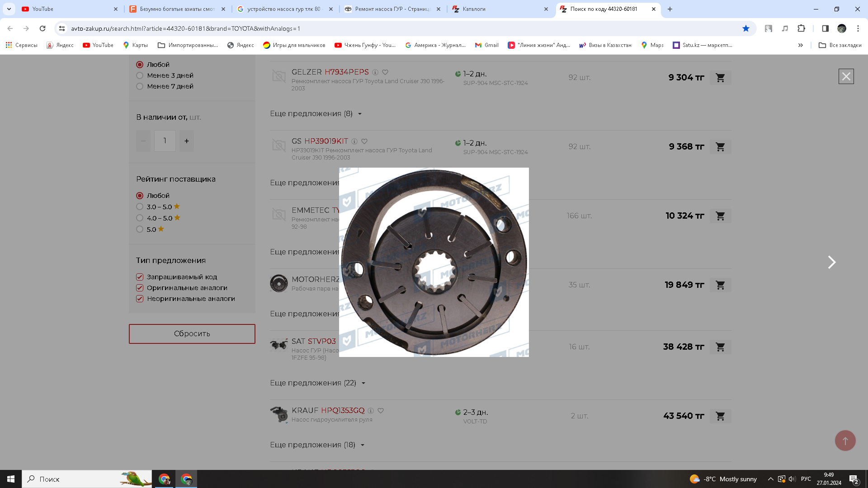The image size is (868, 488).
Task: Open info icon for GS HP39019KIT
Action: click(x=354, y=141)
